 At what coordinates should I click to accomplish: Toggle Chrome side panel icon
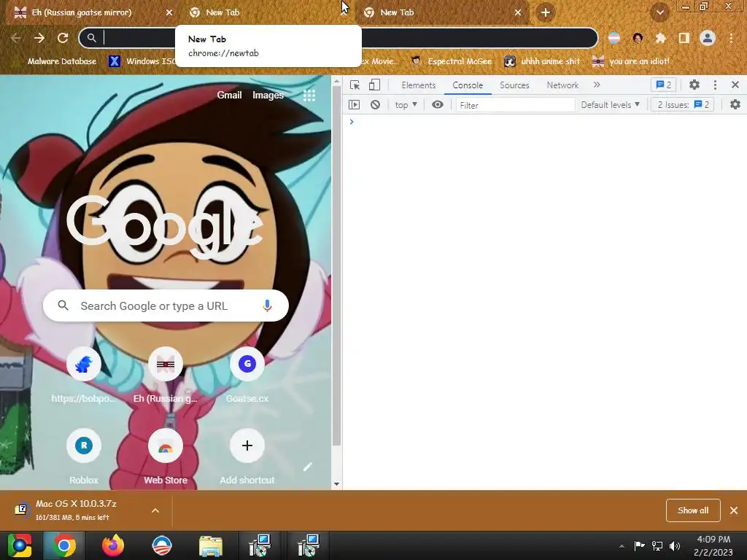pyautogui.click(x=684, y=38)
